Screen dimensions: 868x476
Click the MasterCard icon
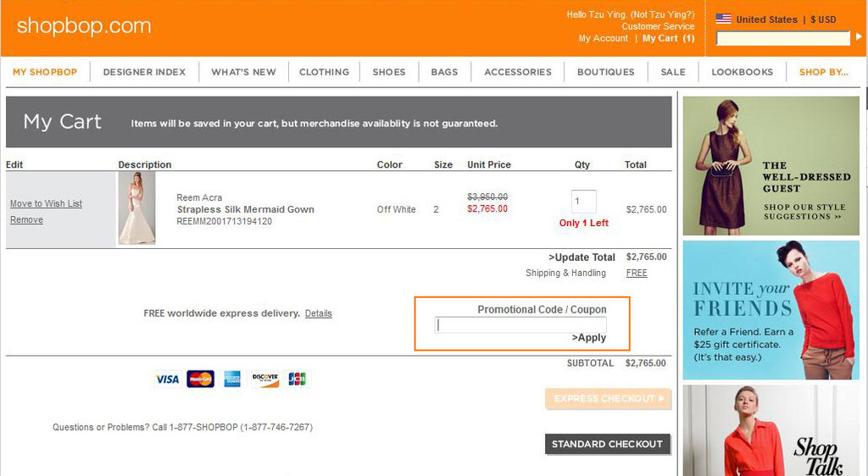(200, 379)
